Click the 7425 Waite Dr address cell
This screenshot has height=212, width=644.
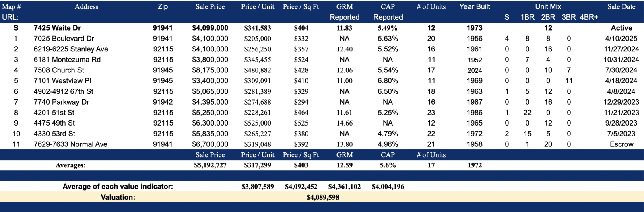click(x=57, y=28)
